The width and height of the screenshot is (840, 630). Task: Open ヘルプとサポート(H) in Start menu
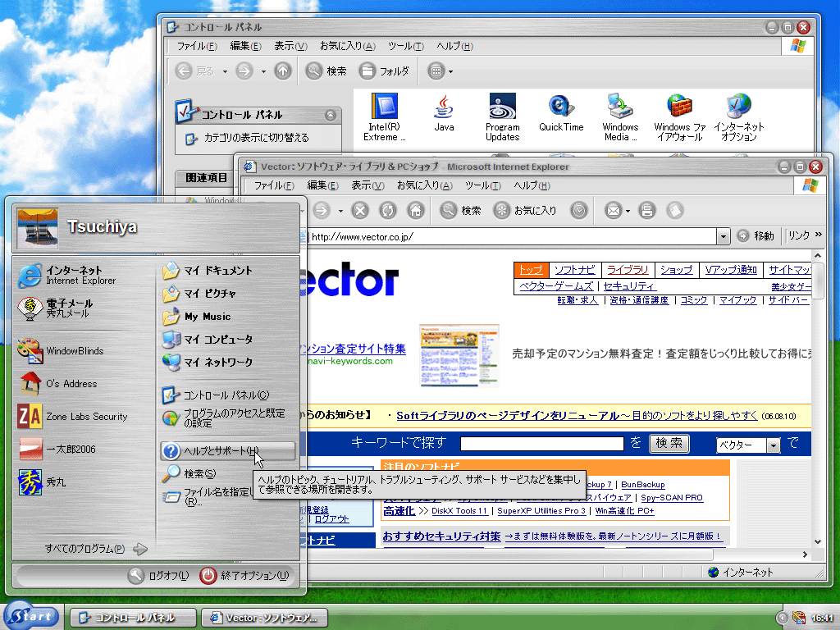(228, 451)
